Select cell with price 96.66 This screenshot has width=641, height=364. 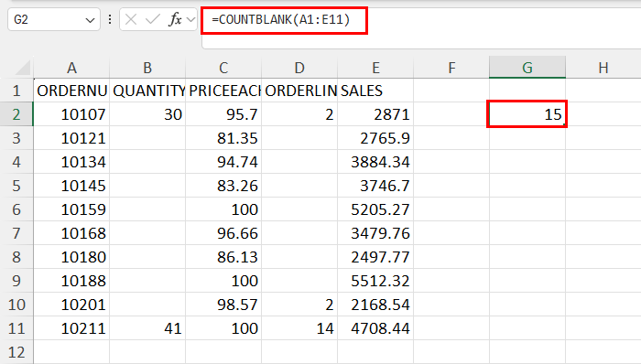[223, 233]
